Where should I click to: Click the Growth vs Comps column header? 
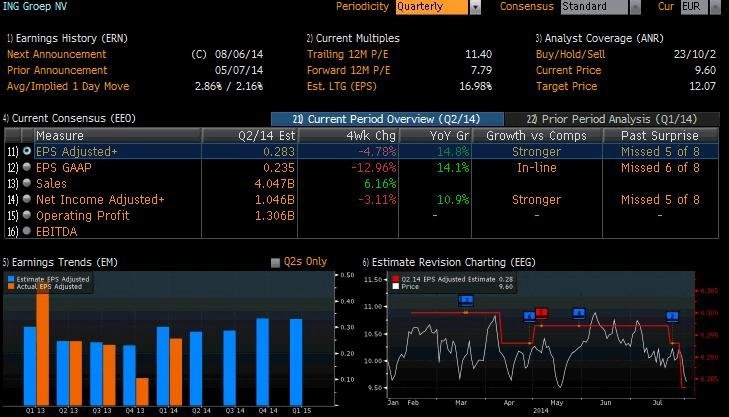point(537,135)
